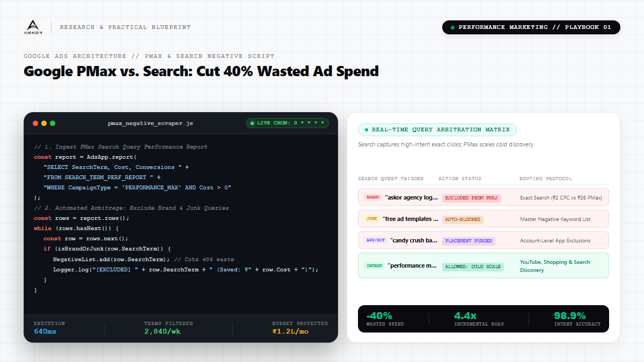This screenshot has height=362, width=644.
Task: Click the comment "// 2. Automated Arbitrage"
Action: coord(131,208)
